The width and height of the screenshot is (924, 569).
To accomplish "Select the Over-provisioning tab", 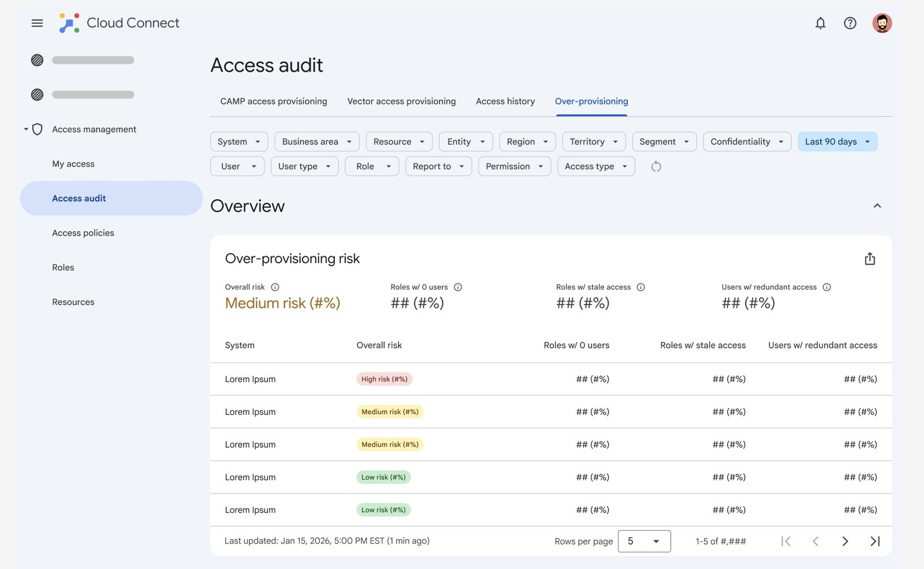I will tap(591, 101).
